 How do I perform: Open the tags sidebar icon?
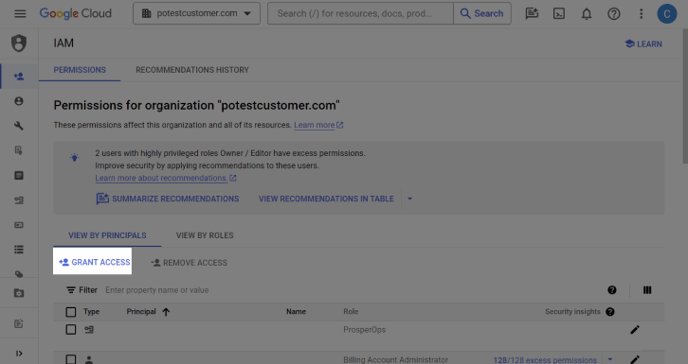tap(19, 274)
